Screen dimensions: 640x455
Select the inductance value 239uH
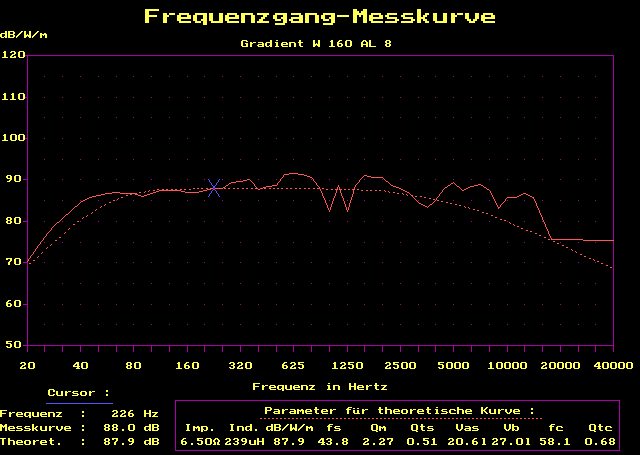(246, 441)
